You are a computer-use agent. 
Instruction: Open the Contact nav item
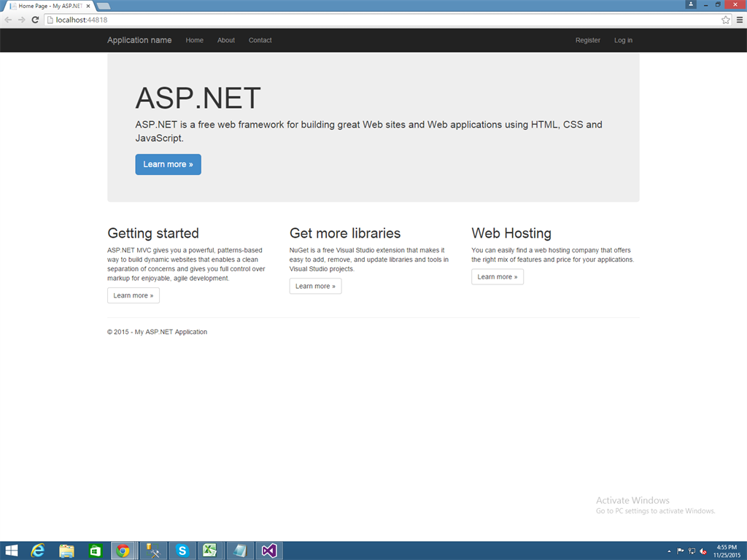point(260,40)
